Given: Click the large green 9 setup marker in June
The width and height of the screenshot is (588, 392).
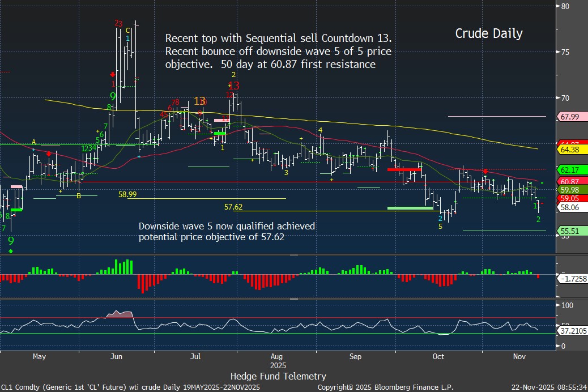Looking at the screenshot, I should coord(113,96).
